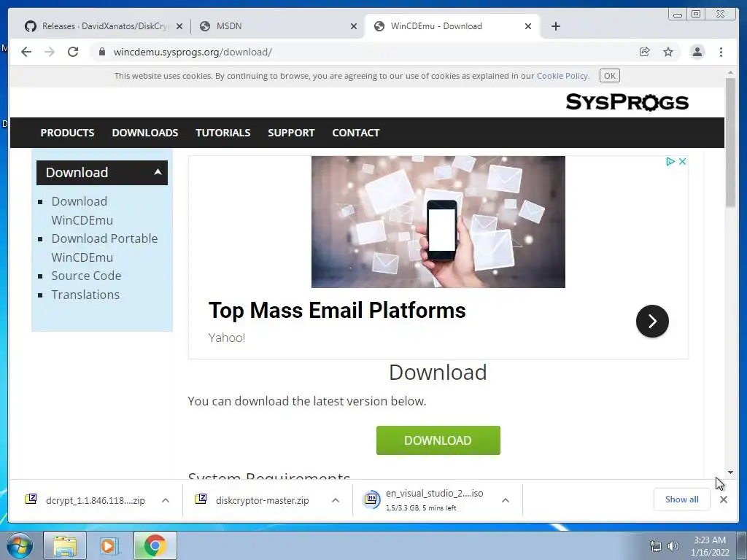Open the Download Portable WinCDEmu link
This screenshot has height=560, width=747.
pos(104,248)
